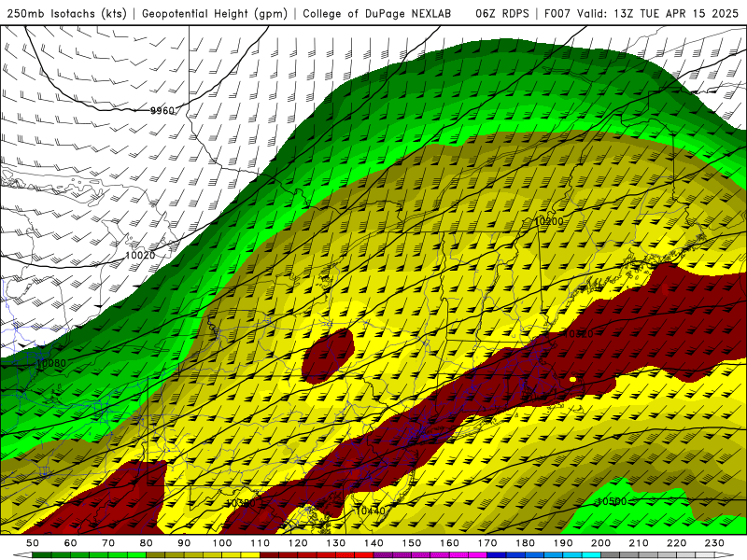Click the 140 label on the color scale

[373, 543]
